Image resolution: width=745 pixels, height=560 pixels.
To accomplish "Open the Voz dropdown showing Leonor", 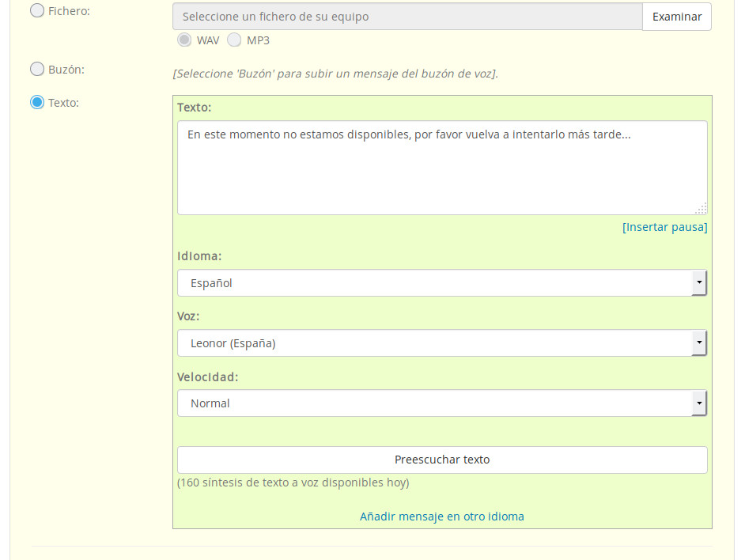I will pyautogui.click(x=433, y=343).
